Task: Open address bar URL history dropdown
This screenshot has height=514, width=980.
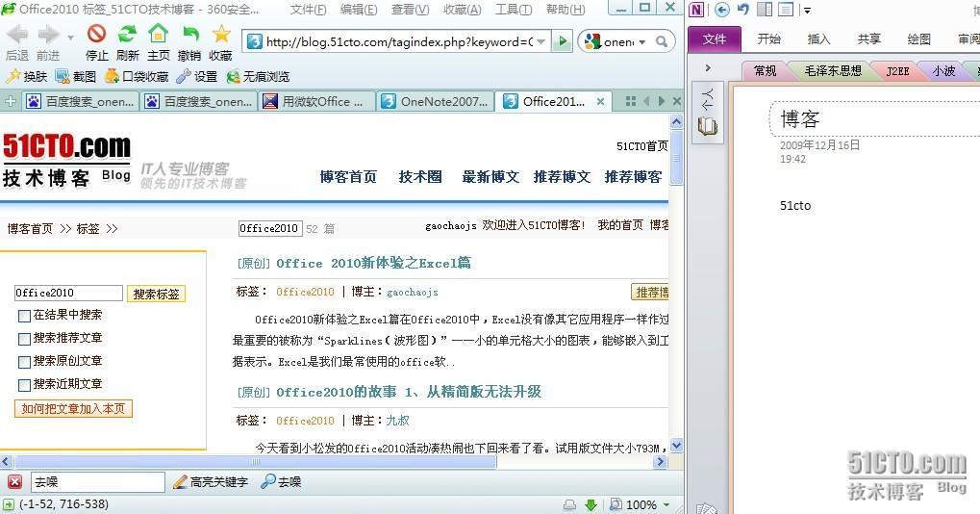Action: click(x=541, y=42)
